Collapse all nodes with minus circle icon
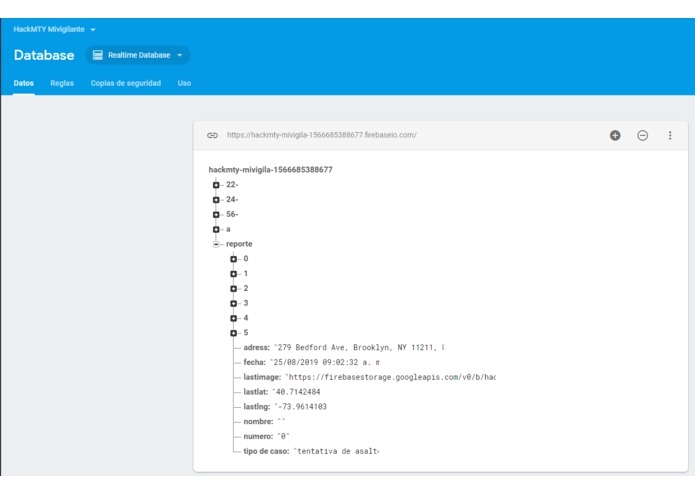 click(642, 135)
